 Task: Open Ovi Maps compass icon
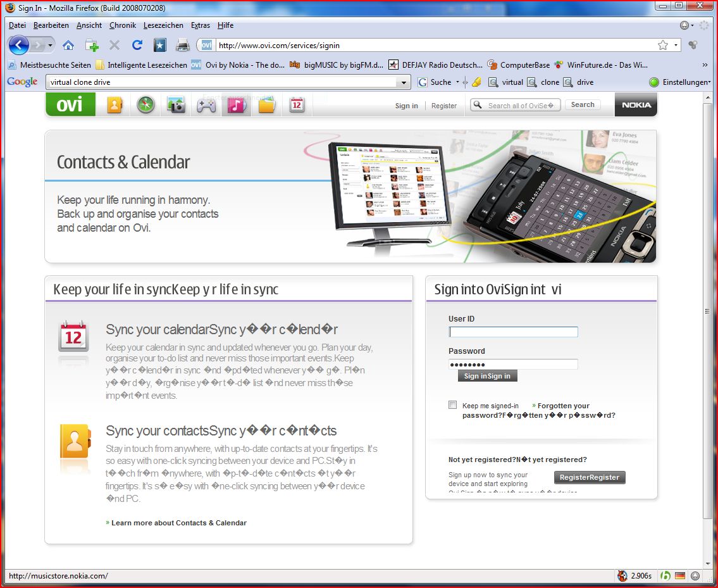(x=145, y=105)
